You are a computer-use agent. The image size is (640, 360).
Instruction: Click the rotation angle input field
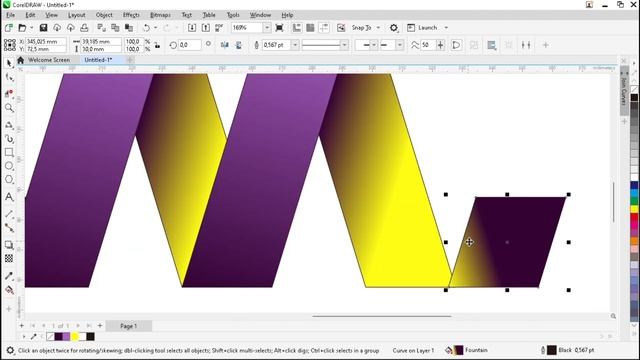[189, 45]
